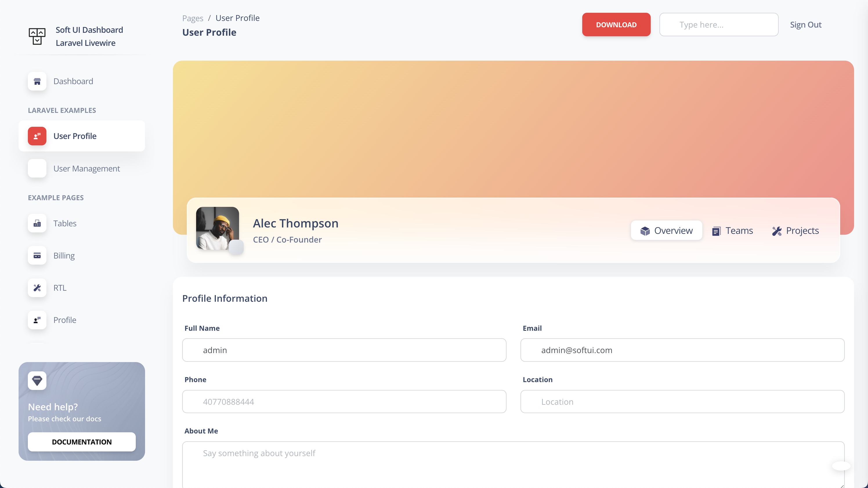Switch to the Projects tab
This screenshot has width=868, height=488.
pos(795,231)
